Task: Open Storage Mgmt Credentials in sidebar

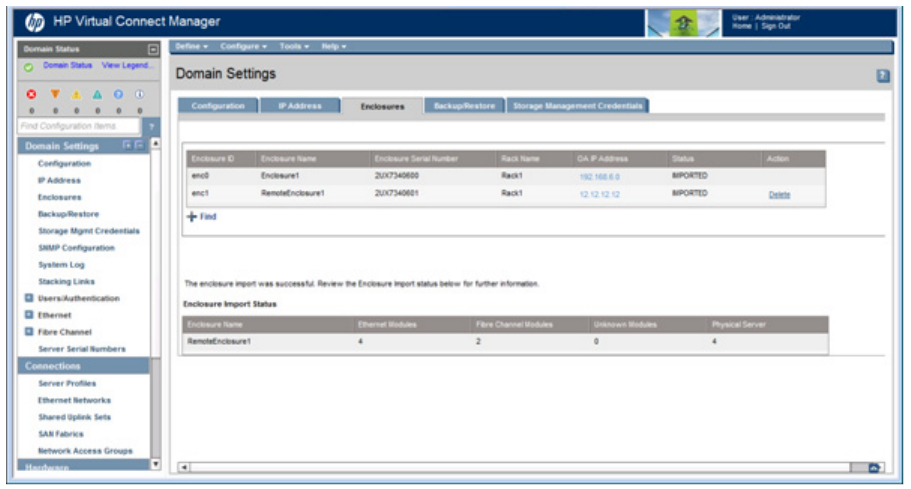Action: tap(89, 231)
